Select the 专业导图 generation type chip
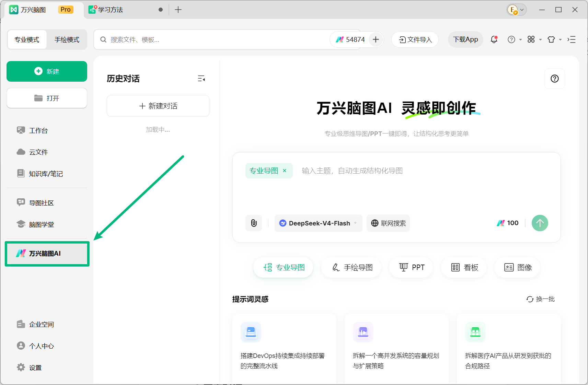Screen dimensions: 588x385 coord(284,267)
